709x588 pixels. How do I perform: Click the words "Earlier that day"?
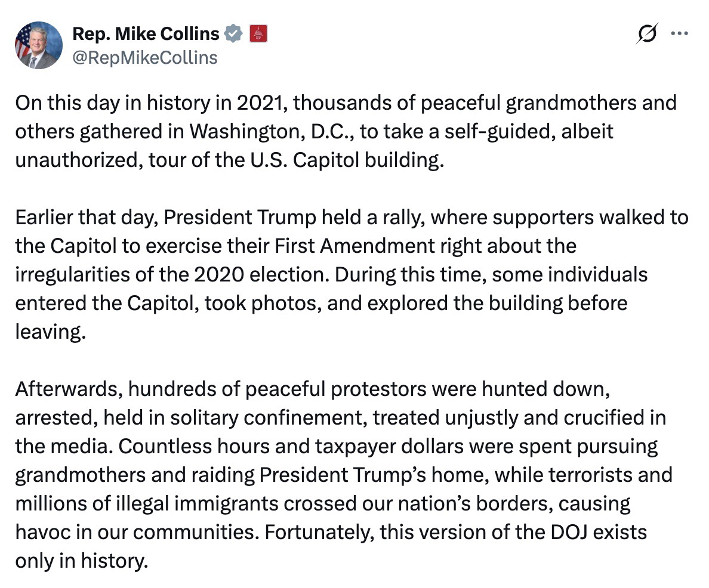[85, 218]
